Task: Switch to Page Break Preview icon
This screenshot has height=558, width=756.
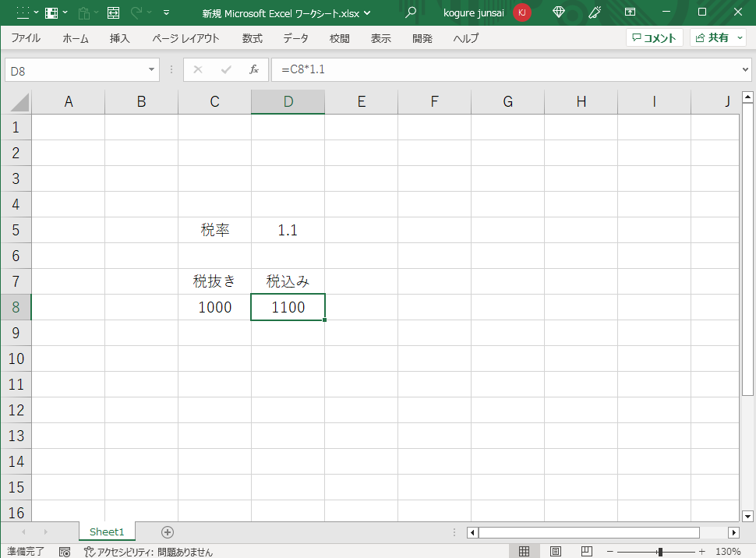Action: (587, 551)
